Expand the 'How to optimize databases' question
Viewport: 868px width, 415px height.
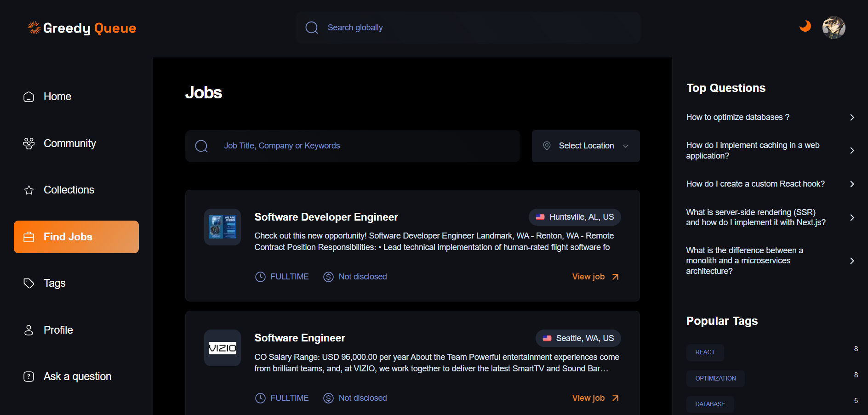pyautogui.click(x=852, y=117)
